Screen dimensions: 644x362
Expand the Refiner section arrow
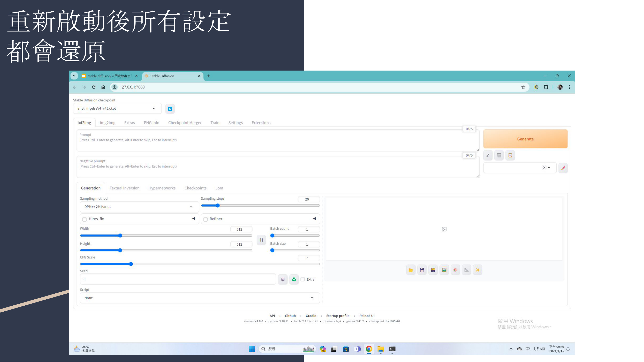(314, 219)
